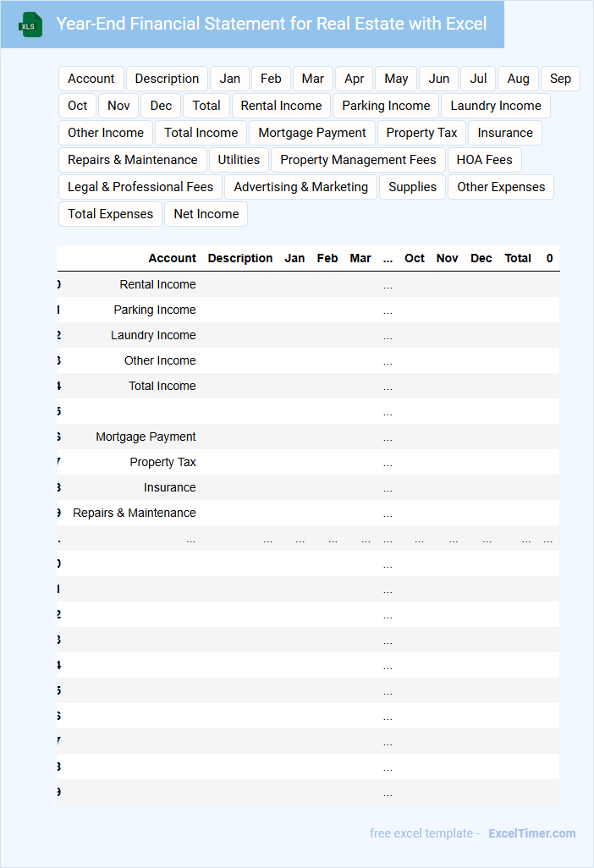Click the Account column header

click(172, 259)
